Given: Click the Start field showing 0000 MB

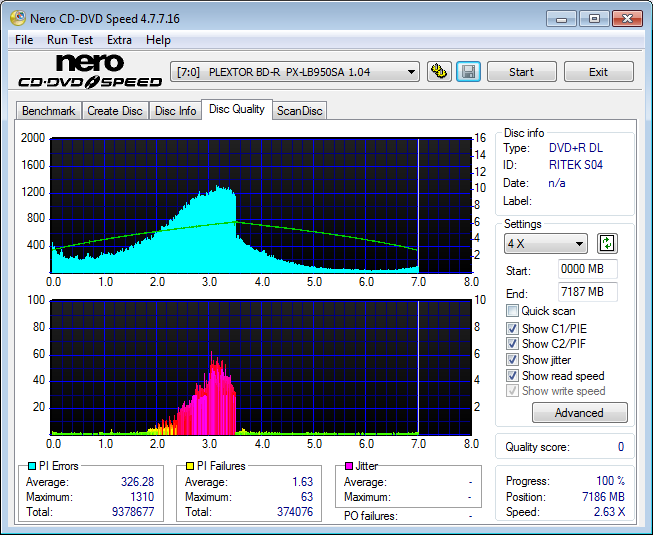Looking at the screenshot, I should pos(587,269).
